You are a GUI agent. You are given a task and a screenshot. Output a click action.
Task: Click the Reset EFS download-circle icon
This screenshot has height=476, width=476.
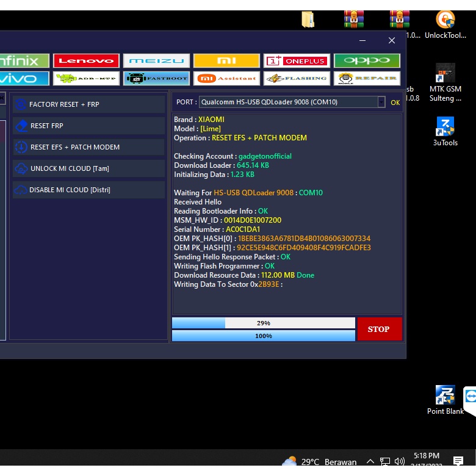coord(21,147)
